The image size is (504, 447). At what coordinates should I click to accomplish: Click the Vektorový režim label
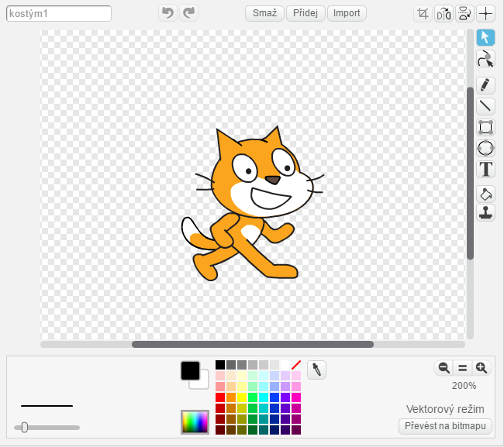tap(445, 409)
